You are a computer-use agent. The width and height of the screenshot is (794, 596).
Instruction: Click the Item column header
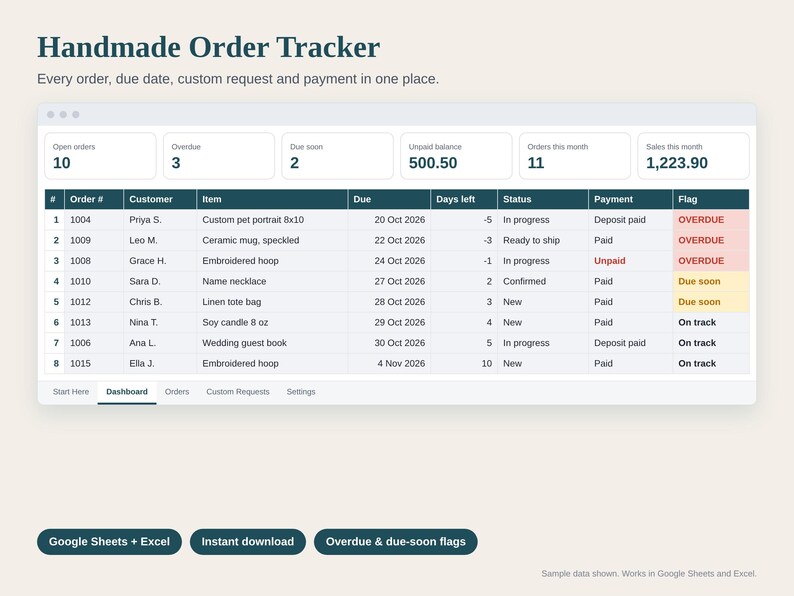click(x=272, y=200)
